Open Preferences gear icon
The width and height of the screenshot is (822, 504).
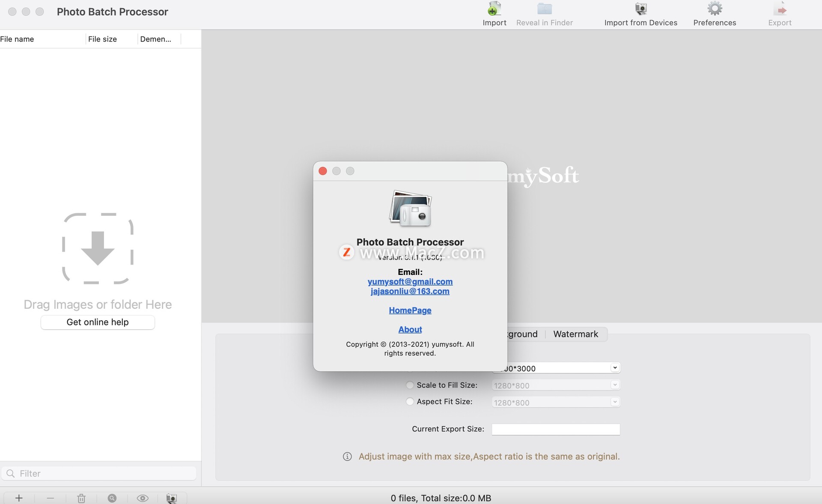(x=715, y=9)
